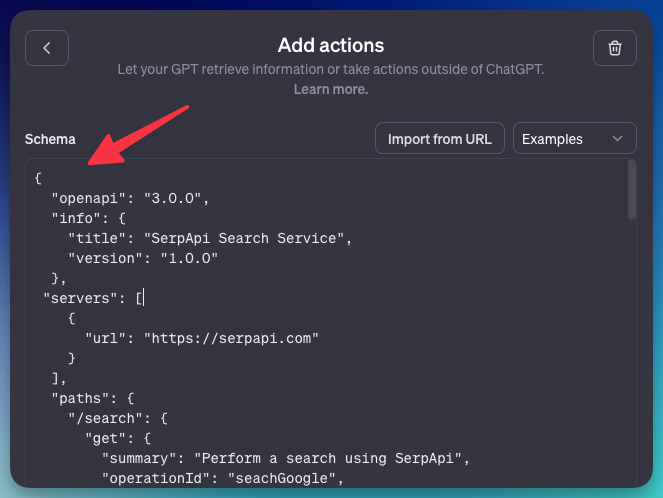The image size is (663, 498).
Task: Open the Examples dropdown
Action: 575,138
